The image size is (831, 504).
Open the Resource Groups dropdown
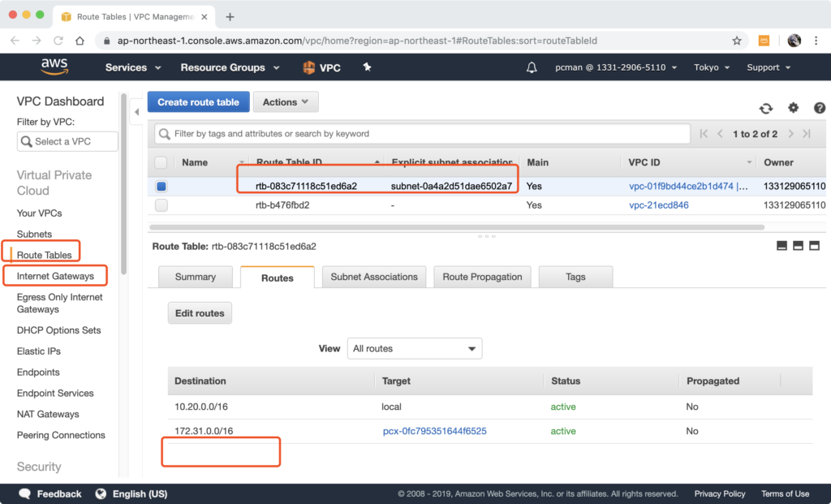point(230,67)
